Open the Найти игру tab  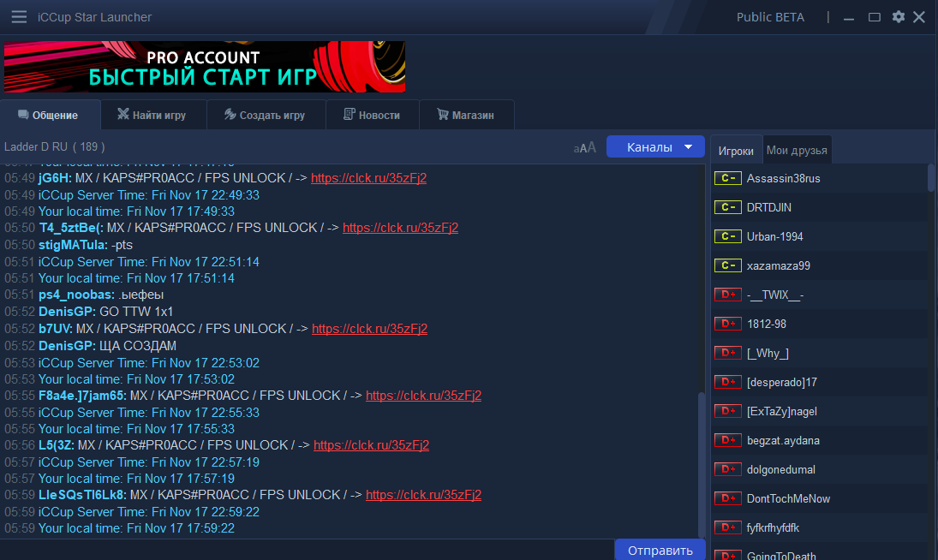(153, 115)
